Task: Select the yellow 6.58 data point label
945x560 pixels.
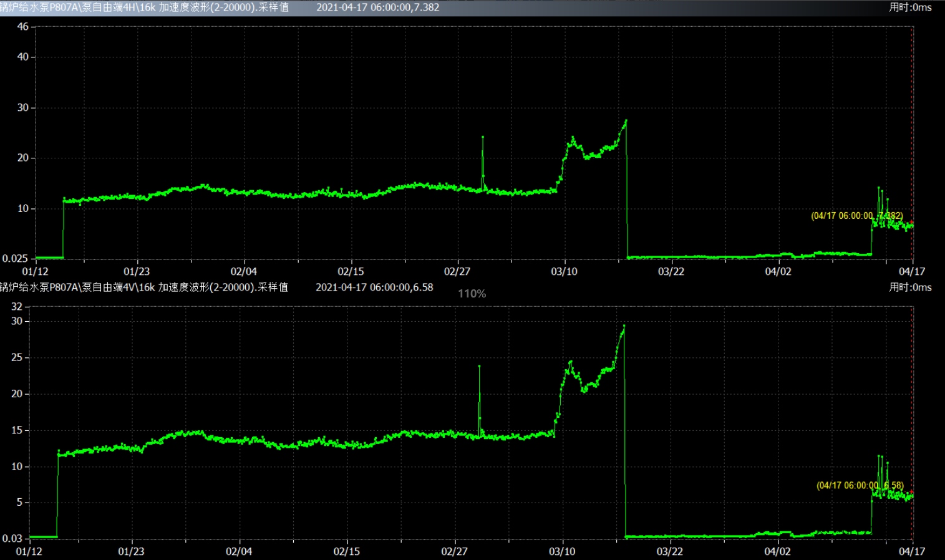Action: pos(860,485)
